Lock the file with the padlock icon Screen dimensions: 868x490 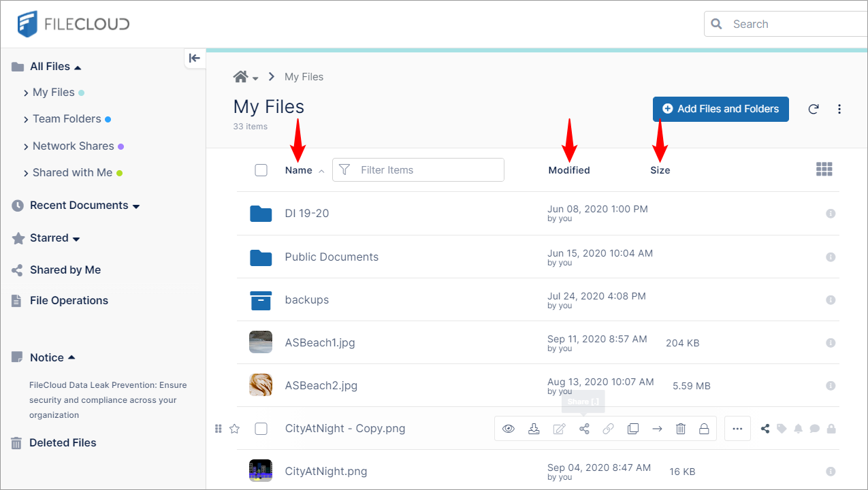(x=705, y=429)
